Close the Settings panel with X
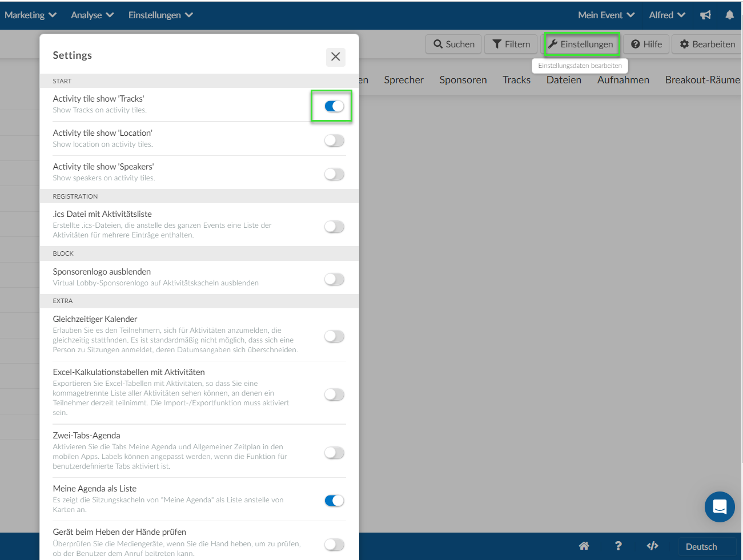The width and height of the screenshot is (743, 560). point(336,57)
